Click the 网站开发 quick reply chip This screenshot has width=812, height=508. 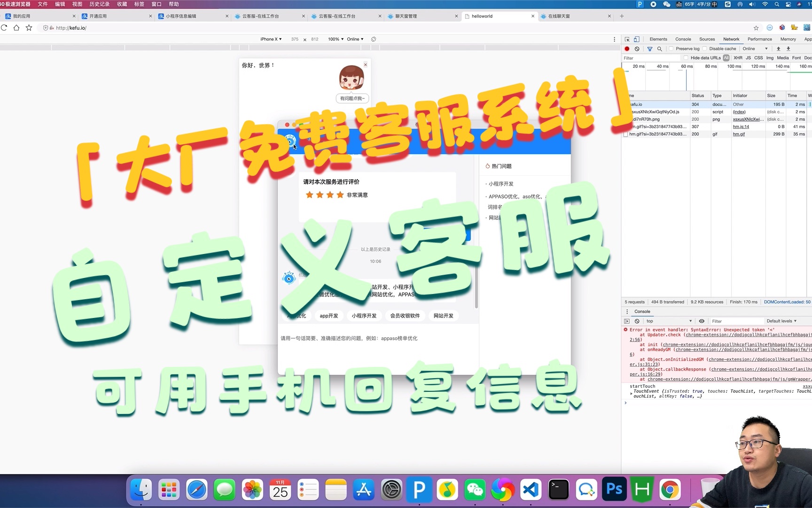443,316
